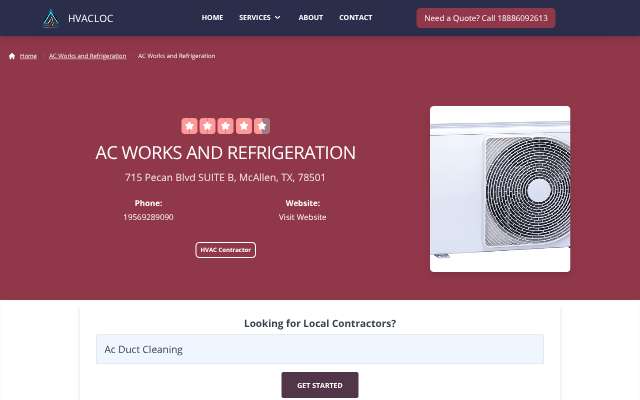Click the air conditioner unit image
Image resolution: width=640 pixels, height=400 pixels.
pyautogui.click(x=500, y=189)
